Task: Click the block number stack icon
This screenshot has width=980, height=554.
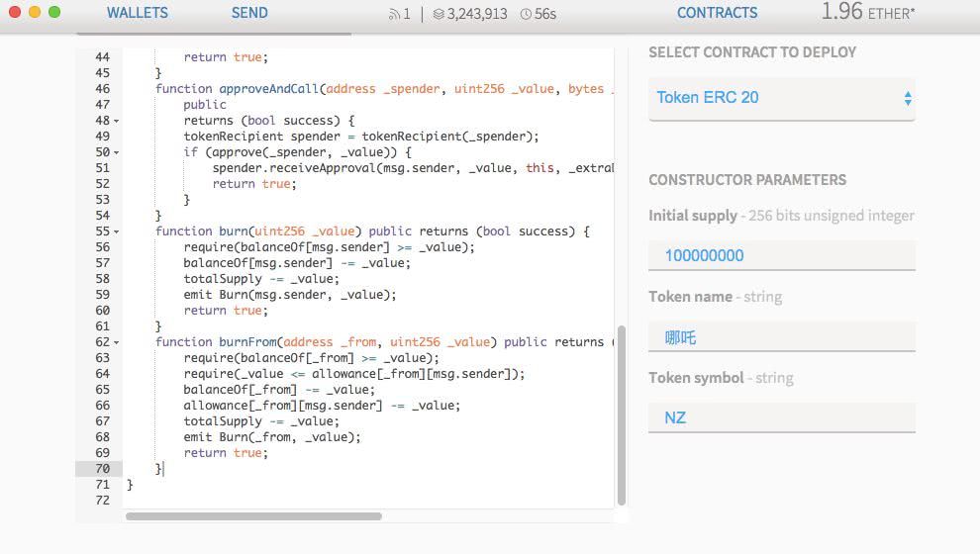Action: 439,14
